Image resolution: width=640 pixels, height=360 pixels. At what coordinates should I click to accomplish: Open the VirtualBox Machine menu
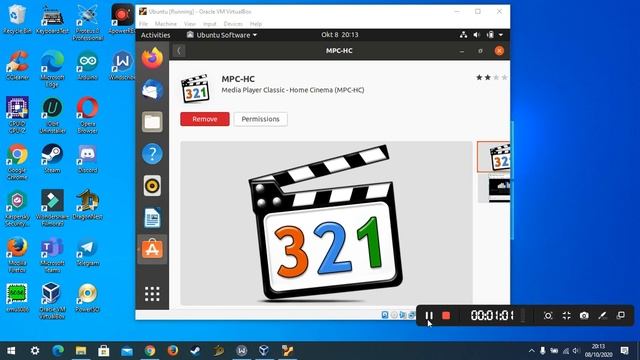click(166, 24)
